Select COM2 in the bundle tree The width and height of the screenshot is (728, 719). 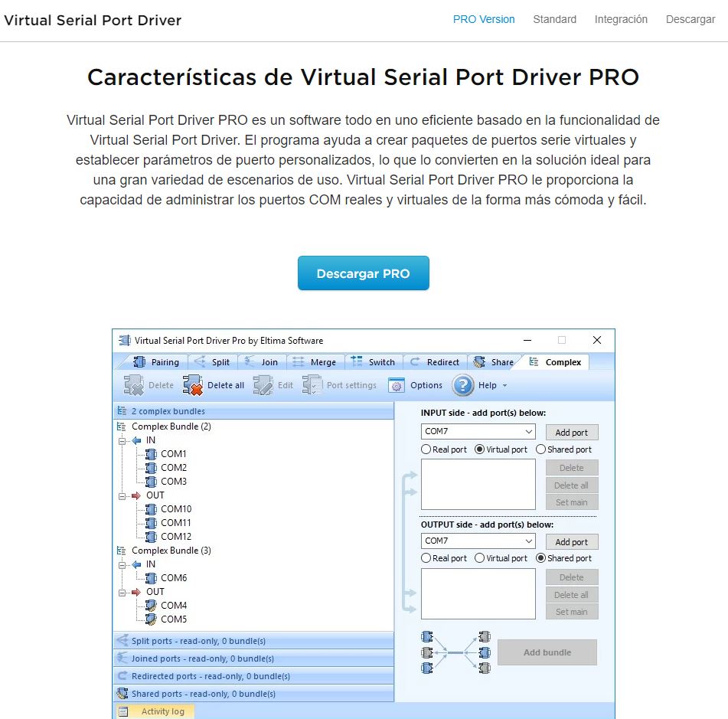[x=174, y=468]
